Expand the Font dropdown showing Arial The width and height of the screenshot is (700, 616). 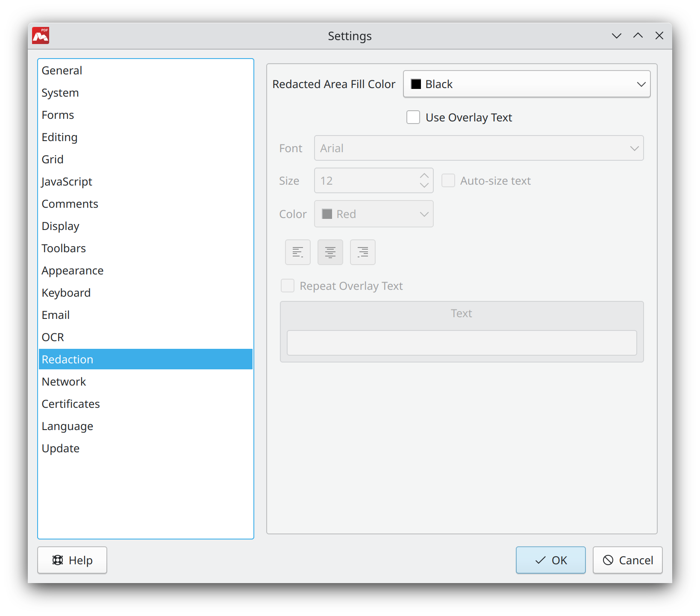[479, 148]
